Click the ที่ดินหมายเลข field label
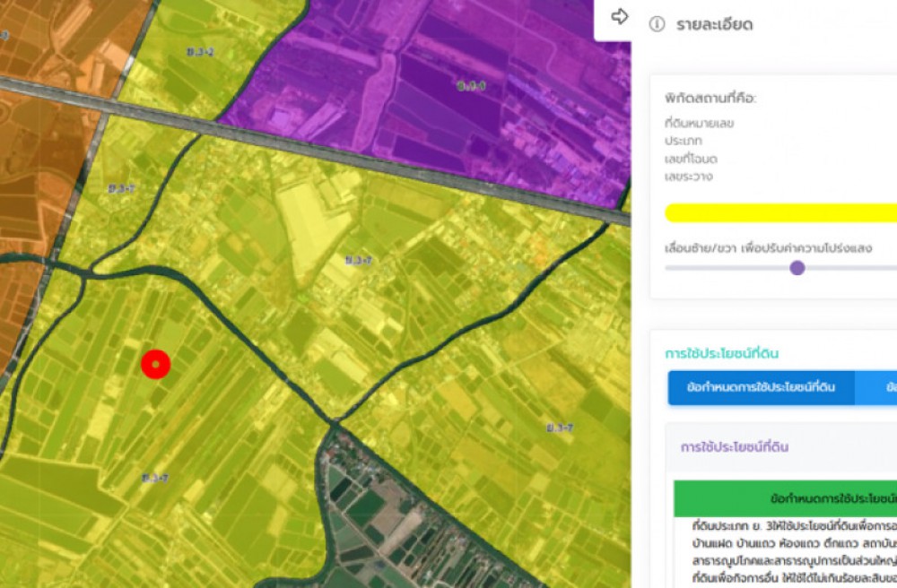Image resolution: width=897 pixels, height=588 pixels. click(x=699, y=123)
